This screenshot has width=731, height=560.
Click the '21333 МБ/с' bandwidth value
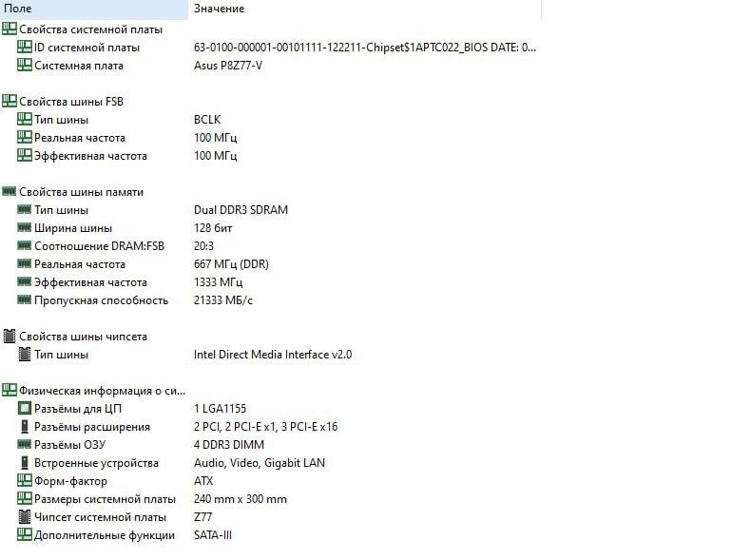pos(222,300)
